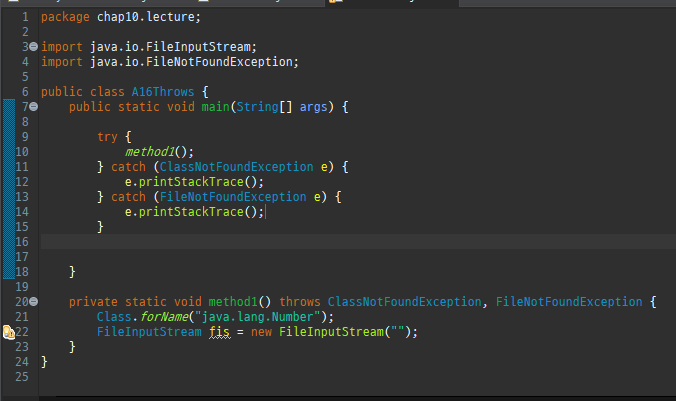Image resolution: width=676 pixels, height=401 pixels.
Task: Click the 'class' keyword on line 6
Action: point(107,92)
